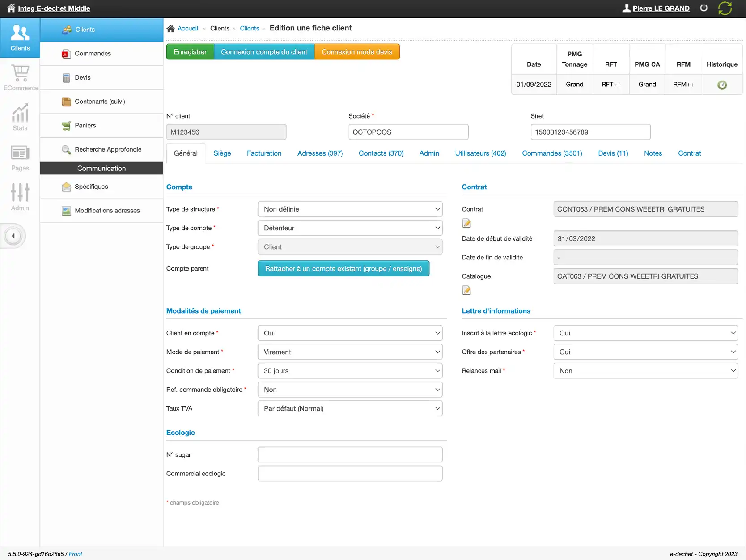Click the Pierre LE GRAND user link

pos(661,8)
